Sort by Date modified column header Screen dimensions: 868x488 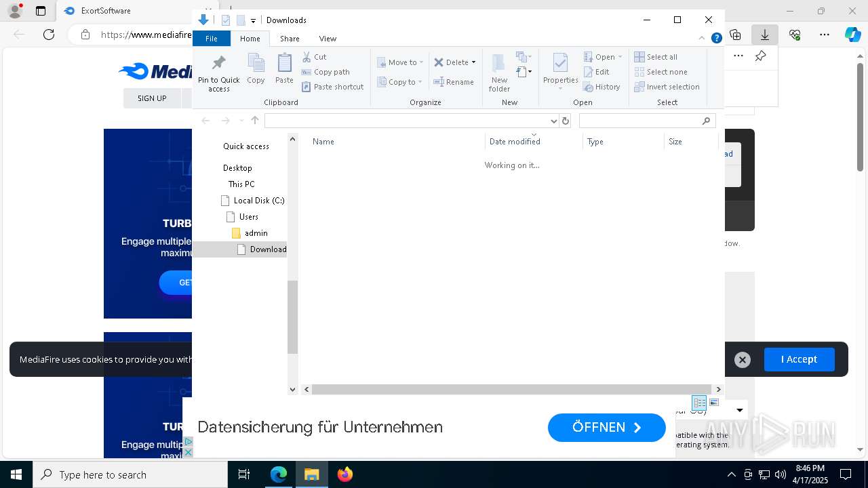534,142
